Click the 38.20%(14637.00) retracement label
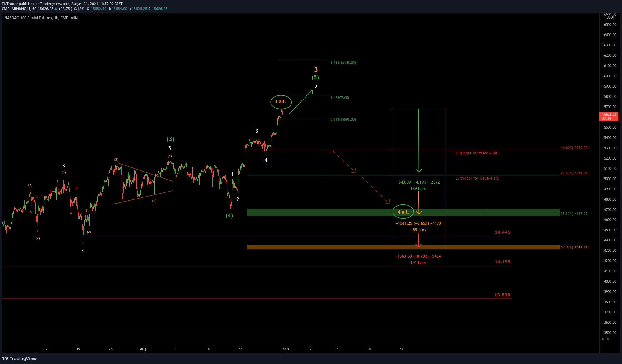622x364 pixels. (x=574, y=214)
